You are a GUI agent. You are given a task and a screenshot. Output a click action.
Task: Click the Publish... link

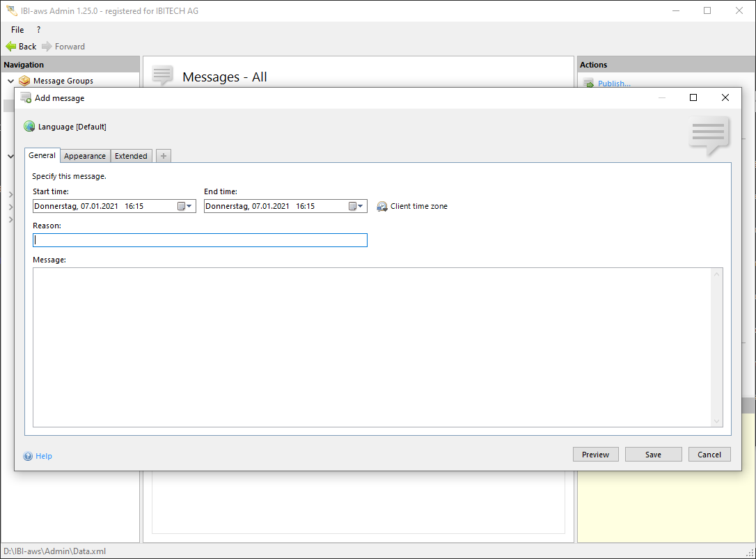coord(614,84)
